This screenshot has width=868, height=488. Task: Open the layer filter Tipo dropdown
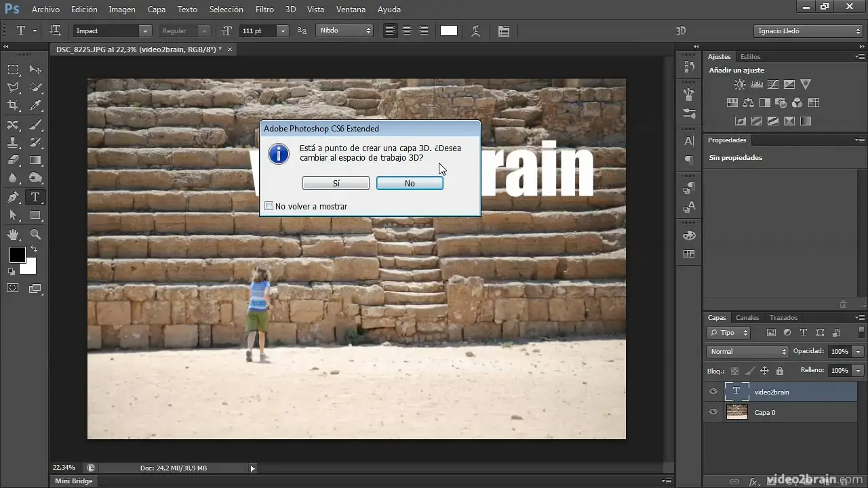(728, 333)
